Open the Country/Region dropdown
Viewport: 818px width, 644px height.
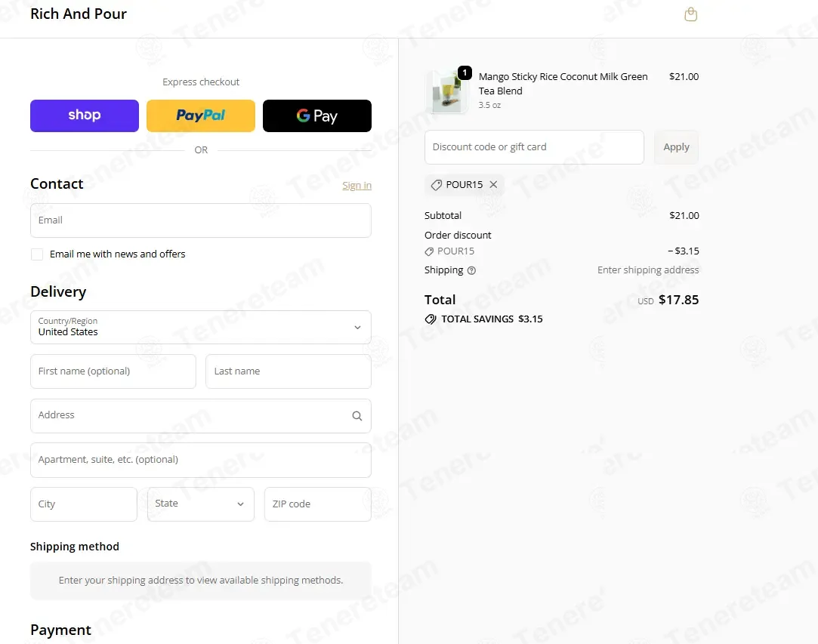click(x=201, y=328)
